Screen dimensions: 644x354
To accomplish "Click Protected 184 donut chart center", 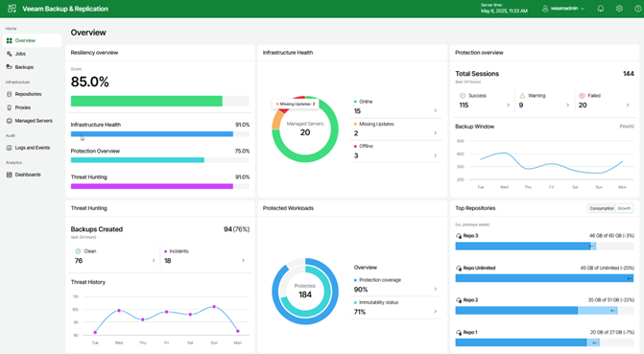I will pyautogui.click(x=305, y=292).
